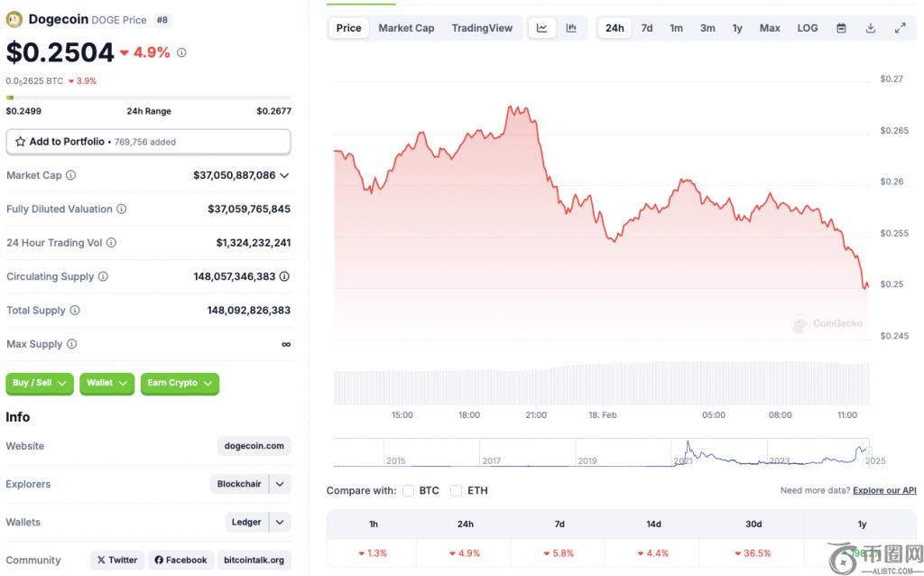The height and width of the screenshot is (576, 924).
Task: Switch to the TradingView tab
Action: click(x=482, y=28)
